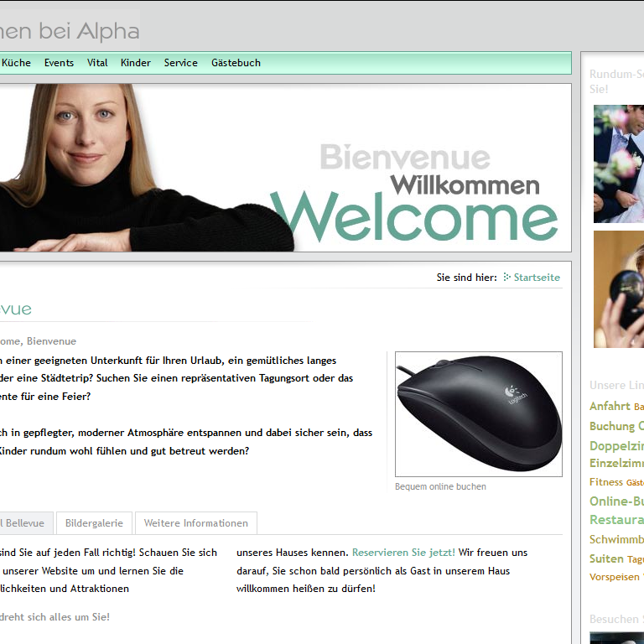Select Vital in the navigation bar
This screenshot has height=644, width=644.
coord(97,63)
